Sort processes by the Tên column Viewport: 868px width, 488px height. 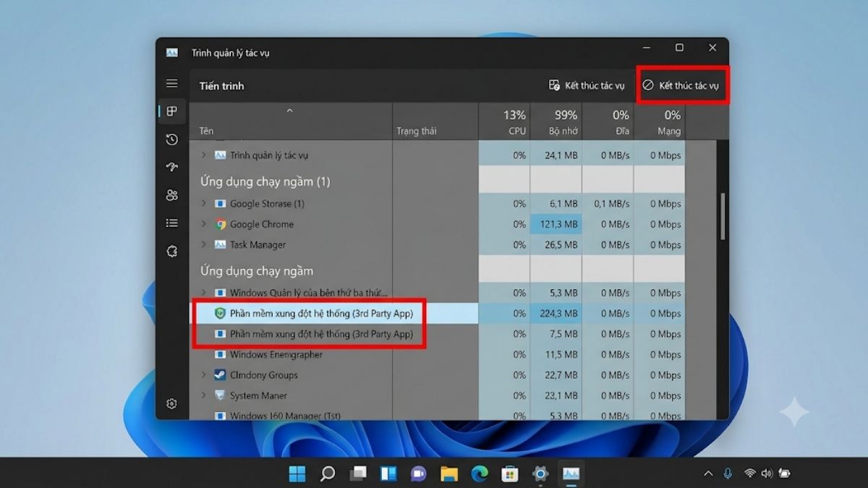point(291,121)
